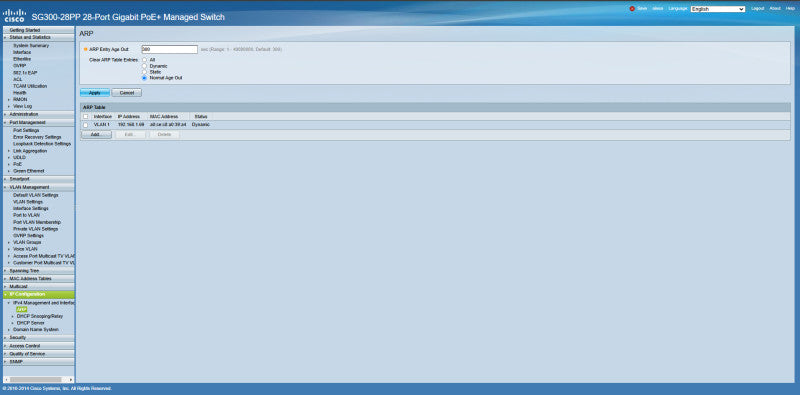Screen dimensions: 800x395
Task: Focus the ARP Entry Age Out field
Action: tap(169, 50)
